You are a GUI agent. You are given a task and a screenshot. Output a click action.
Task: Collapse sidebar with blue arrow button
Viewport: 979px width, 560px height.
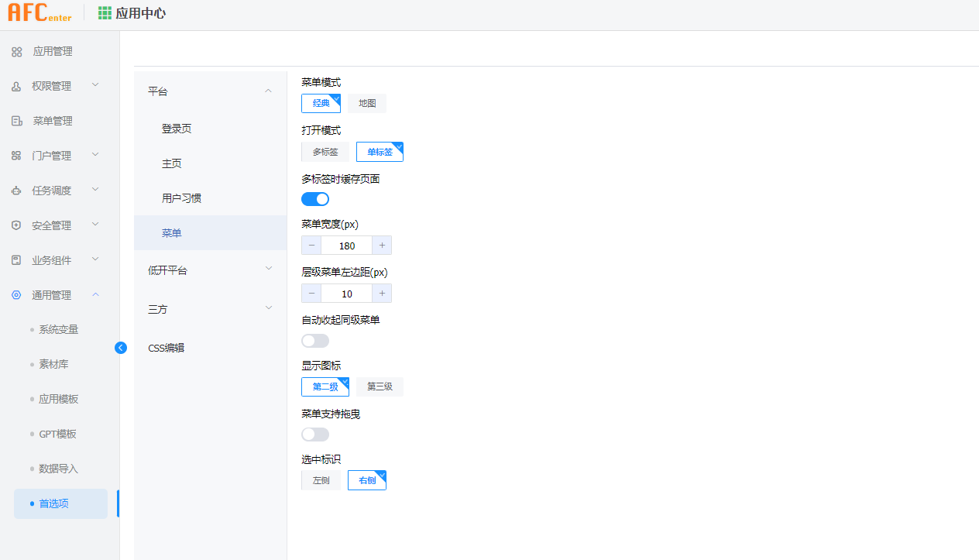click(120, 348)
